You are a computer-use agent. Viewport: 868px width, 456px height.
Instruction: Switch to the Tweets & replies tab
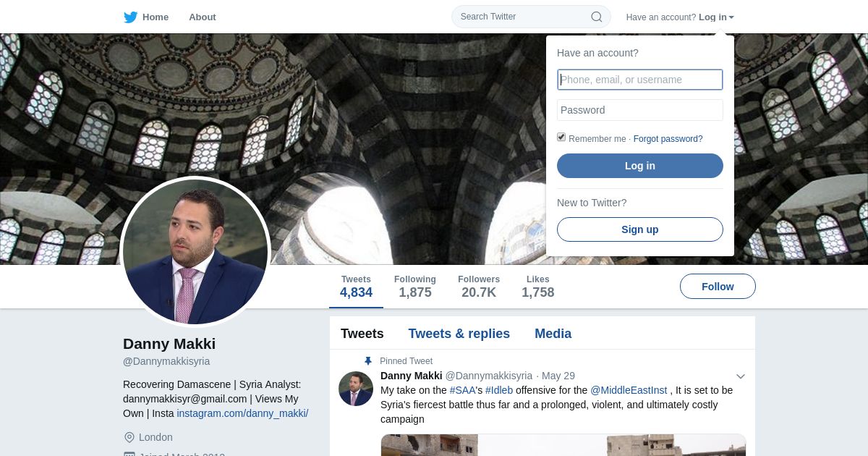coord(459,334)
